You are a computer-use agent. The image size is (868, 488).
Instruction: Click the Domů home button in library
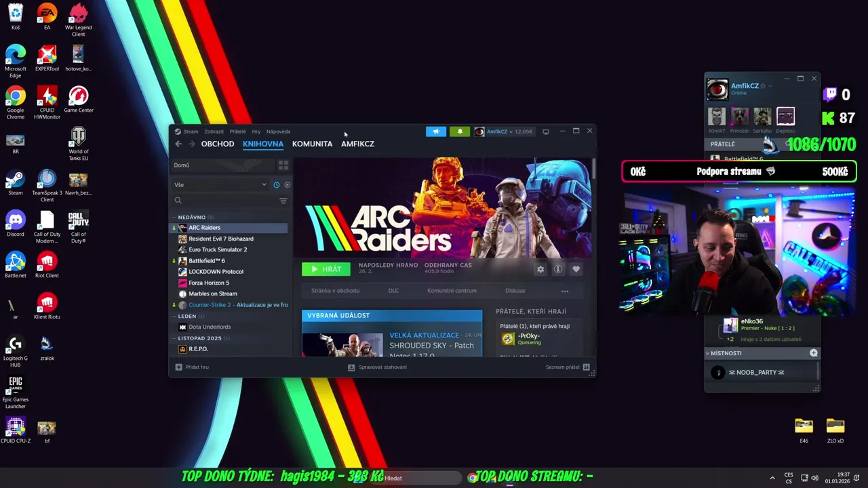point(224,165)
